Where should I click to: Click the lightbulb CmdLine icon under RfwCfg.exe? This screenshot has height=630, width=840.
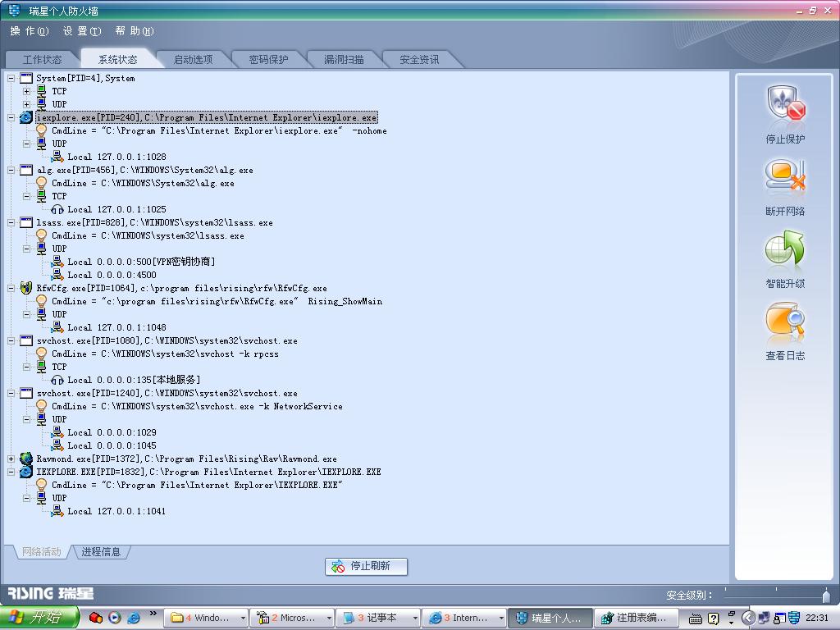coord(41,301)
